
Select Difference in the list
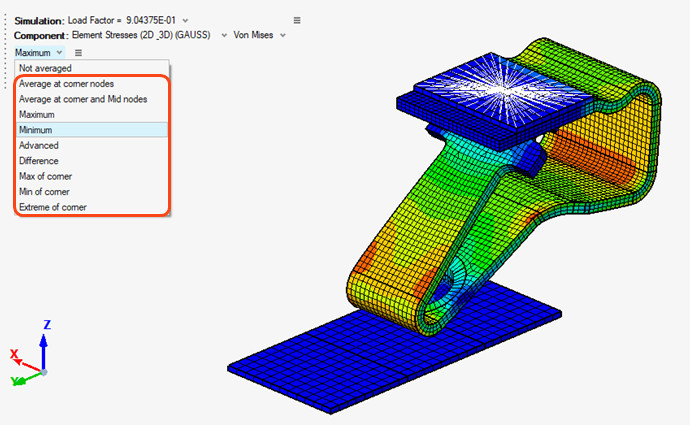click(39, 160)
